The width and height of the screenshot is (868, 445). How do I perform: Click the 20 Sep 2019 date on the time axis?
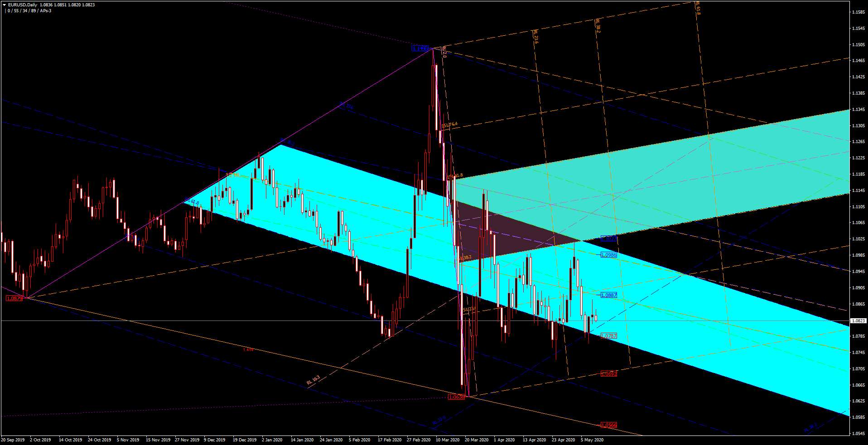(13, 440)
